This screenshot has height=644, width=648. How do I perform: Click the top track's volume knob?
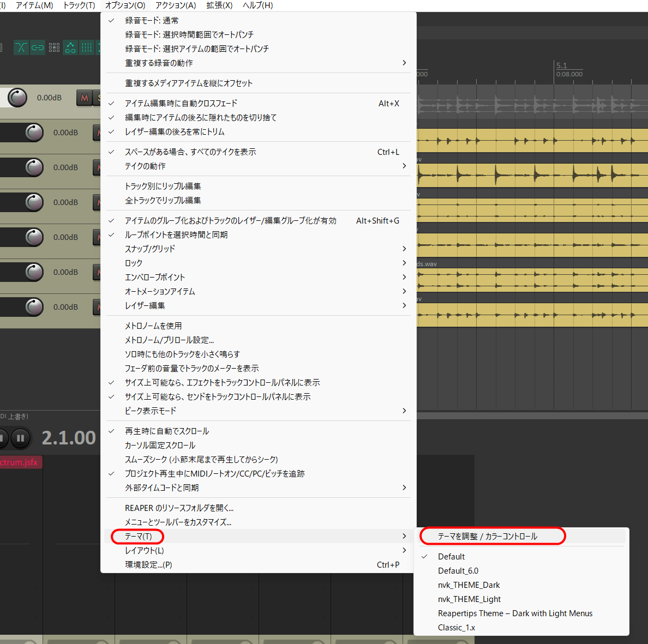tap(17, 98)
